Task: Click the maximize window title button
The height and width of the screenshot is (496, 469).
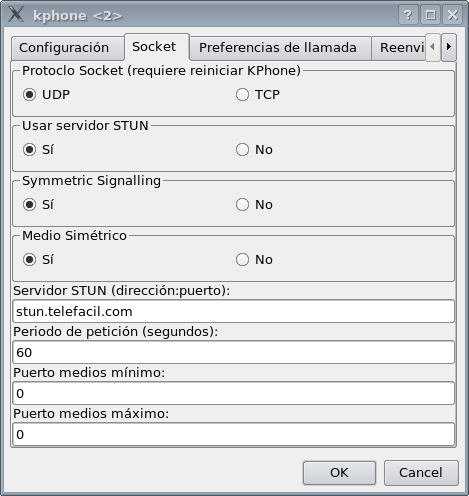Action: point(430,15)
